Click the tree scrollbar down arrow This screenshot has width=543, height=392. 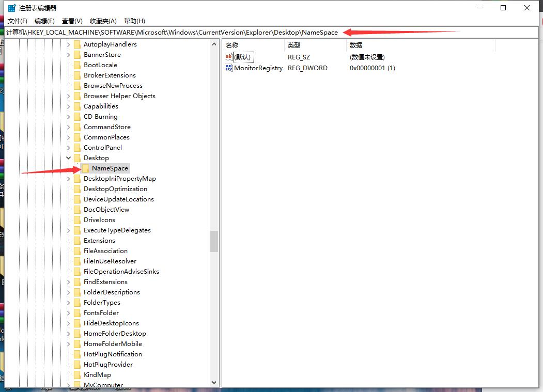[x=214, y=383]
